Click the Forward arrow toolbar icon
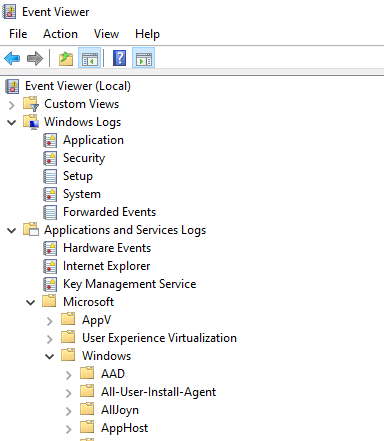This screenshot has height=441, width=384. pos(35,58)
